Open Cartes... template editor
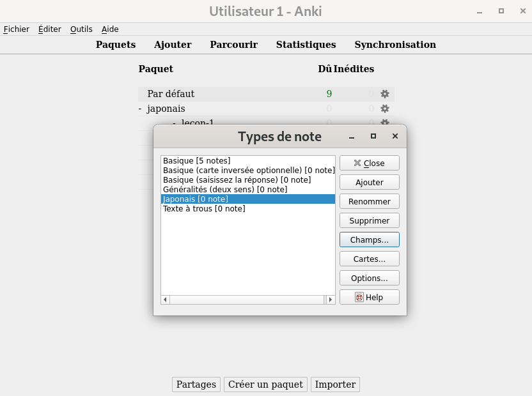This screenshot has height=396, width=532. click(x=369, y=259)
